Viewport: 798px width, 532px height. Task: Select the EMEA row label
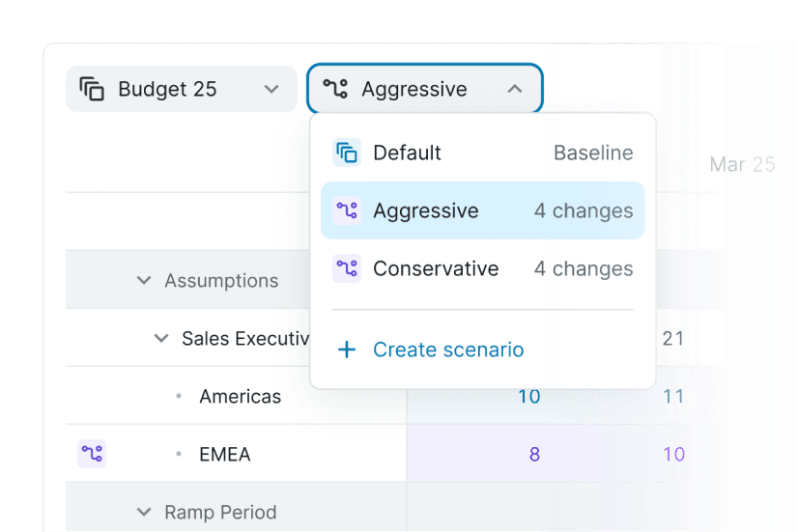pyautogui.click(x=224, y=455)
